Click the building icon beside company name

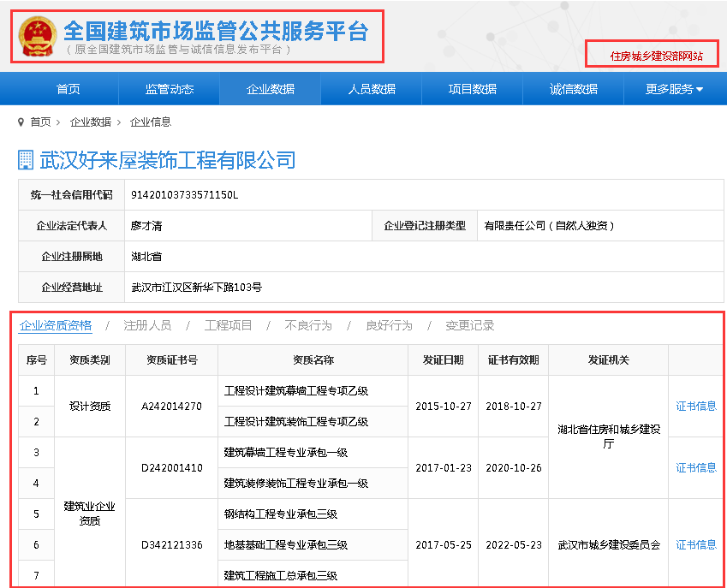point(26,160)
